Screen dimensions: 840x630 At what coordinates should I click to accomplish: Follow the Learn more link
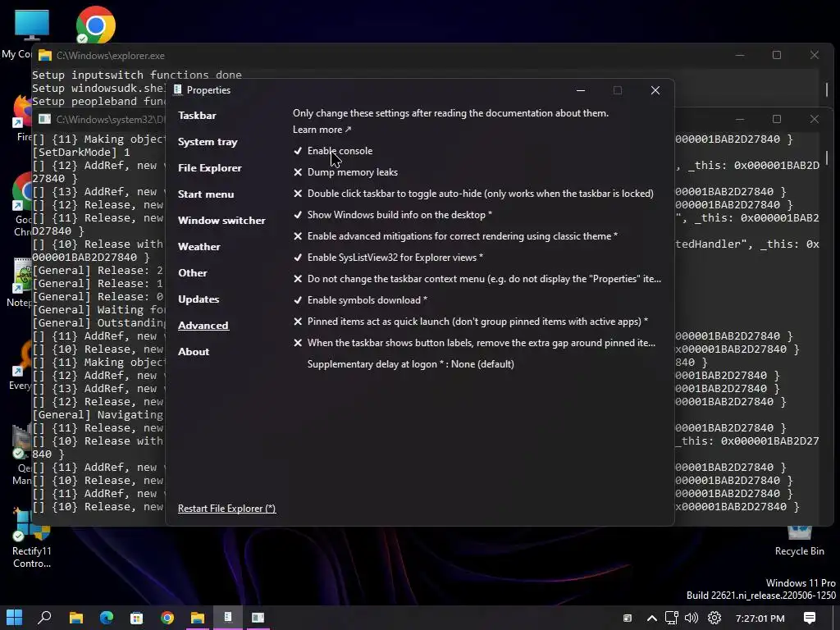(x=322, y=130)
